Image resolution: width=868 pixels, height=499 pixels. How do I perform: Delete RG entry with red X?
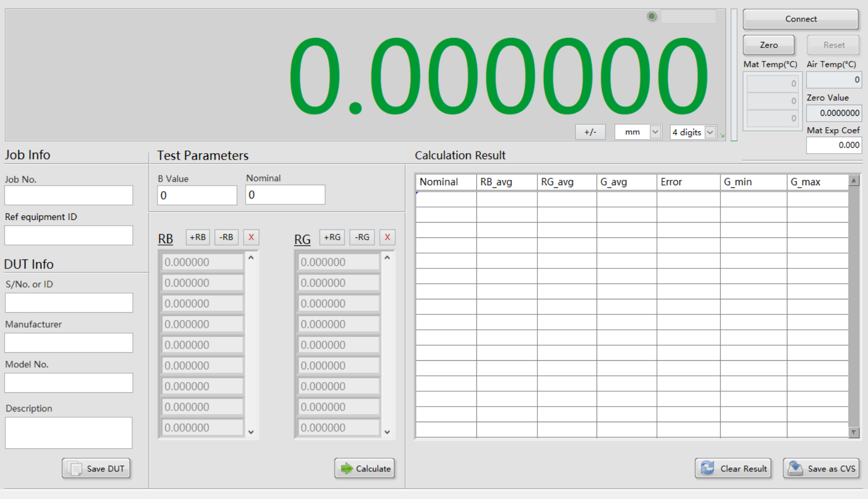[387, 237]
